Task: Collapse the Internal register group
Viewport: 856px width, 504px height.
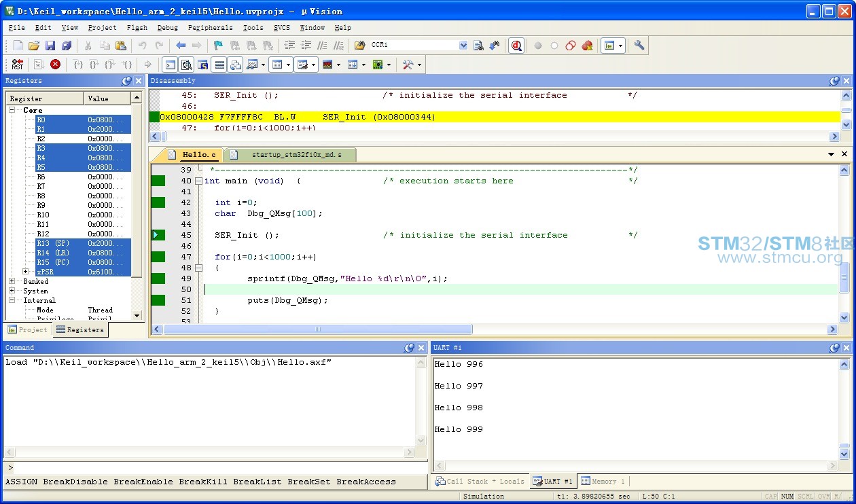Action: coord(12,300)
